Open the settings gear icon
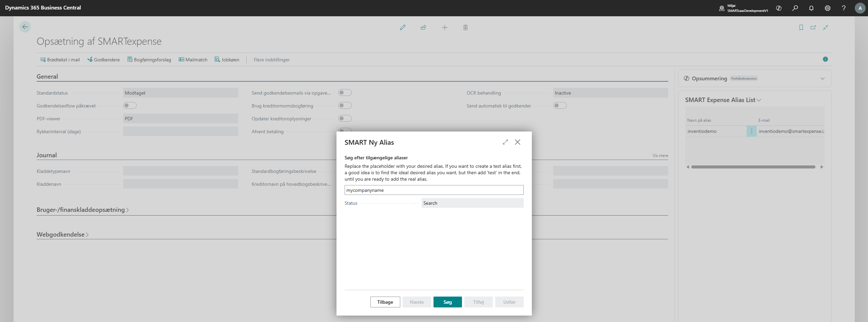Viewport: 868px width, 322px height. (827, 8)
